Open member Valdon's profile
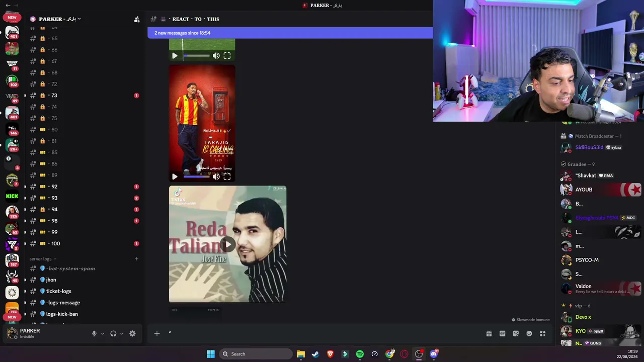 click(600, 289)
